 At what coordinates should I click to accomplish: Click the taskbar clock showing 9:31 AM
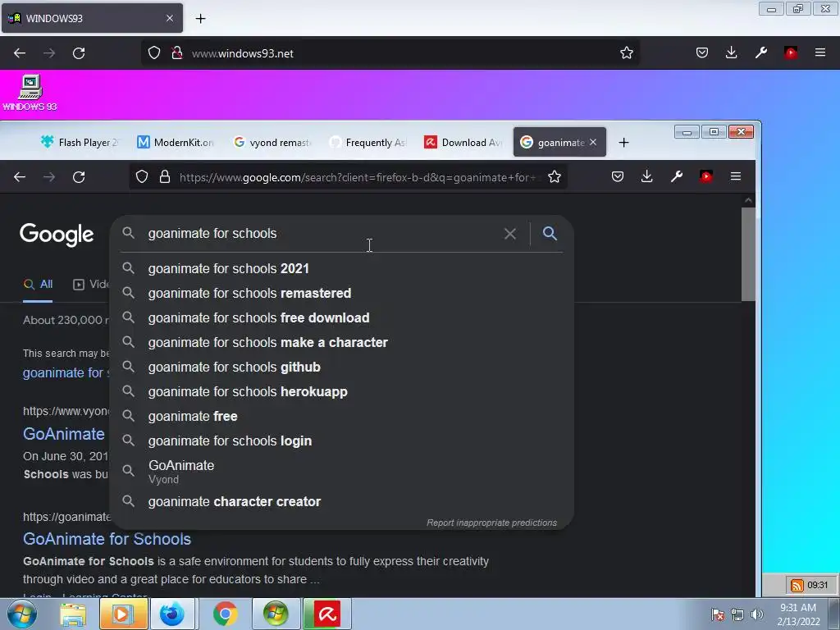tap(798, 614)
